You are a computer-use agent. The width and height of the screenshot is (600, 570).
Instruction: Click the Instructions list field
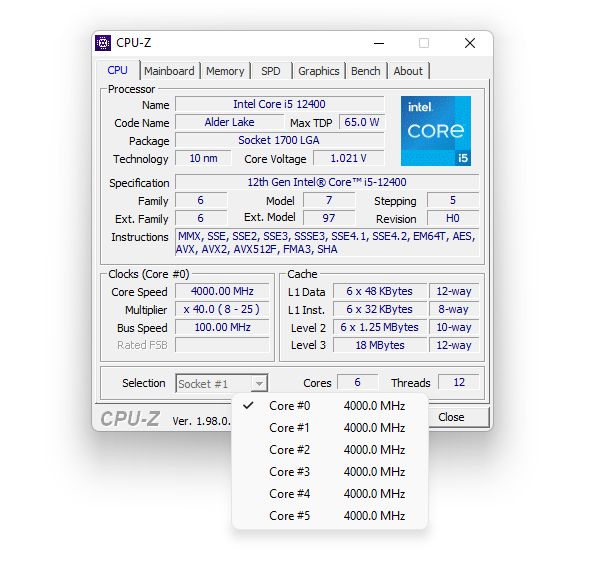327,243
